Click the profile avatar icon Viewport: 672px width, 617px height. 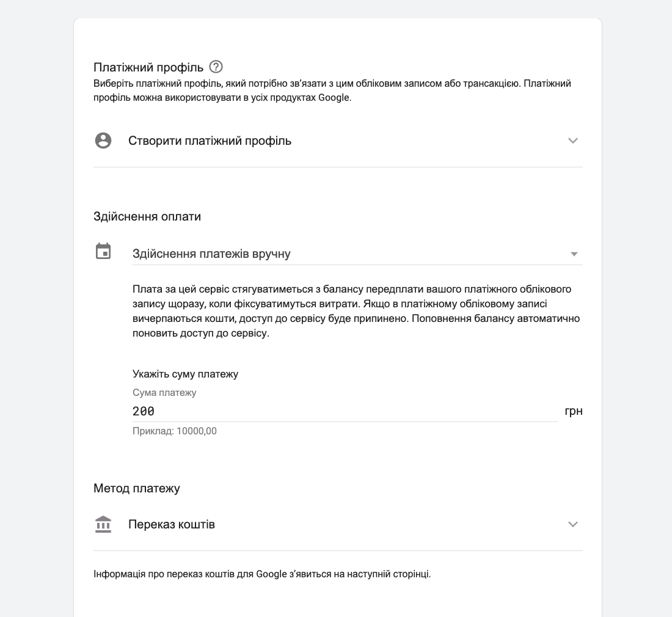click(x=103, y=141)
